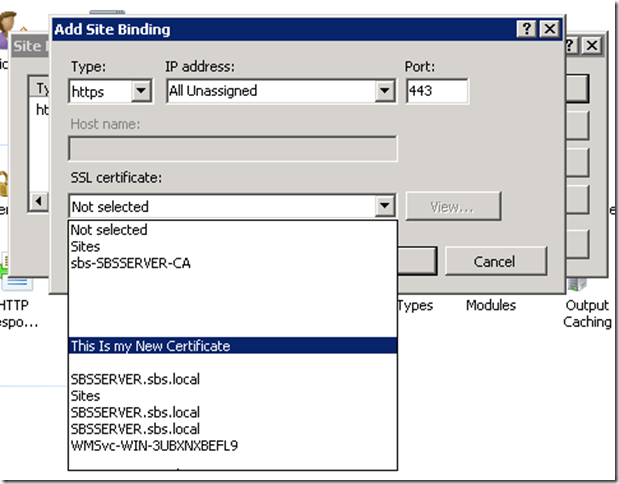Collapse the SSL certificate dropdown arrow
The width and height of the screenshot is (619, 484).
coord(384,207)
